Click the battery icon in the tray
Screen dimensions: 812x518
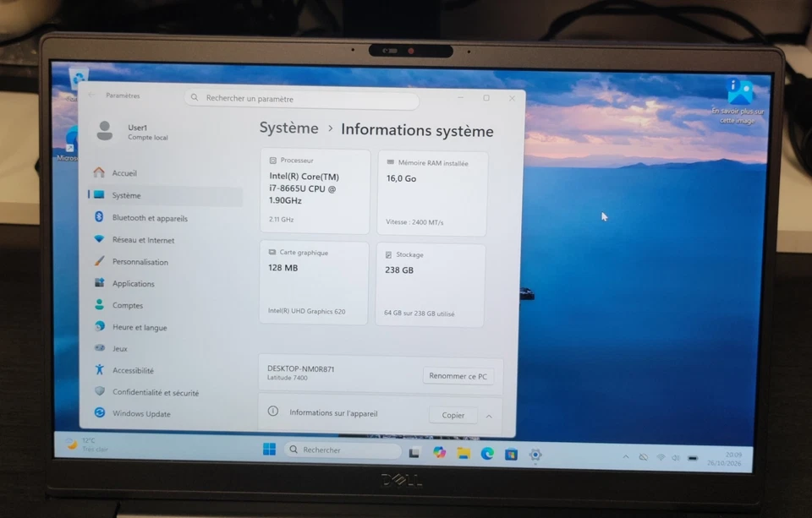693,459
